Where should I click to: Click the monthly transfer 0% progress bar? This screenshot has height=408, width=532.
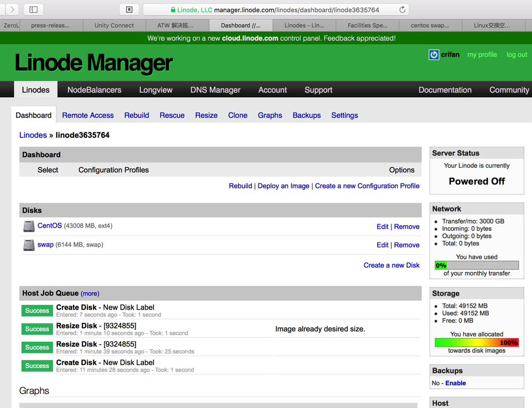point(477,266)
